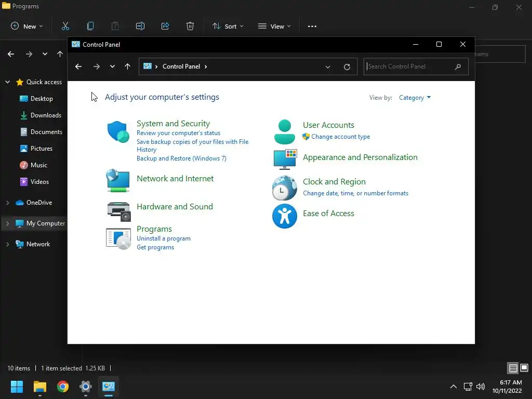The height and width of the screenshot is (399, 532).
Task: Click Copy icon in File Explorer toolbar
Action: click(90, 26)
